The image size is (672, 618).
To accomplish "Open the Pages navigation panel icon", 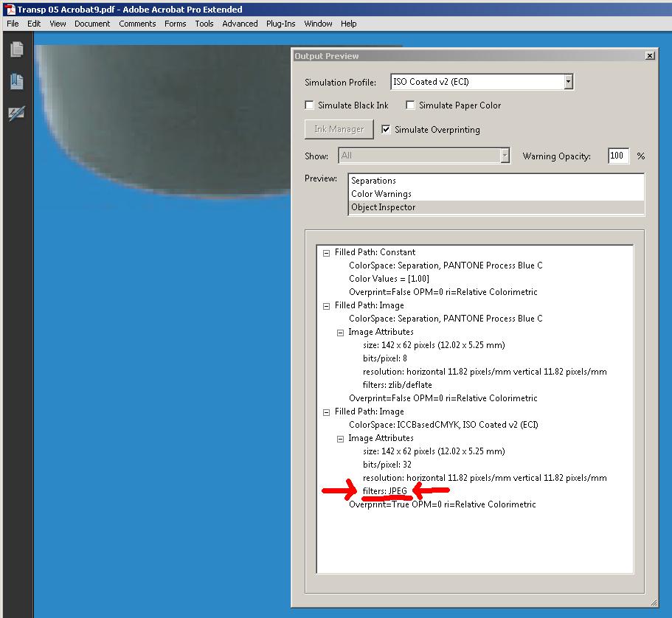I will pyautogui.click(x=17, y=49).
